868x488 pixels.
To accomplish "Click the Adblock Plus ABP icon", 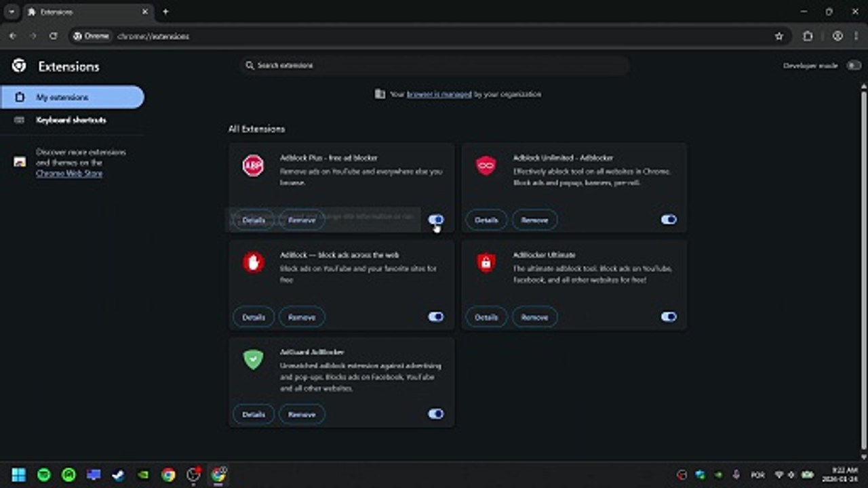I will [x=253, y=165].
